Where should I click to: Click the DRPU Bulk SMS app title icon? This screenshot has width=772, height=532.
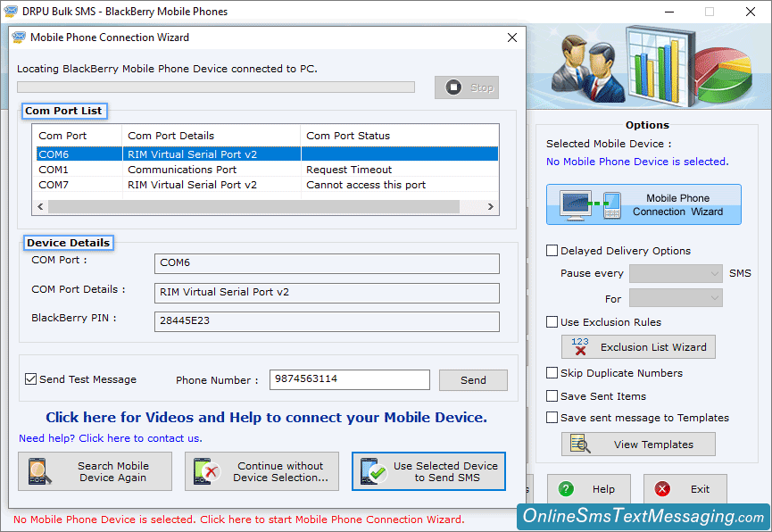[11, 11]
